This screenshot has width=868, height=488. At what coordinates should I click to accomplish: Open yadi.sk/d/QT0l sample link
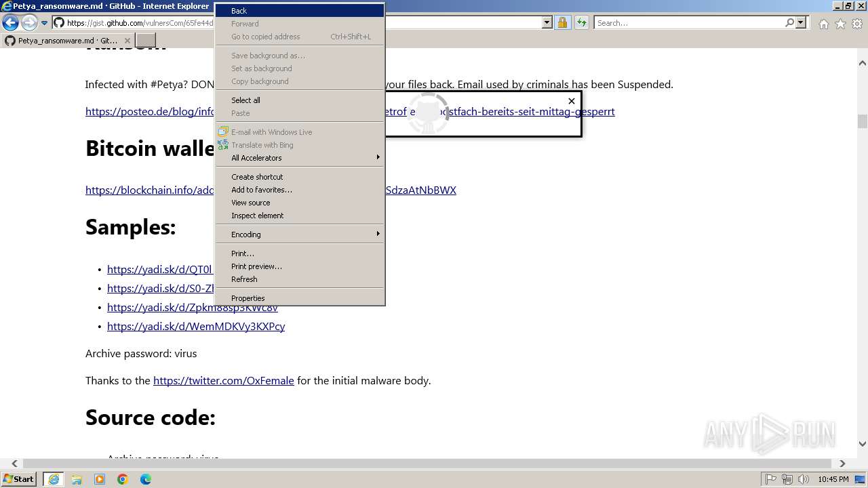tap(160, 269)
